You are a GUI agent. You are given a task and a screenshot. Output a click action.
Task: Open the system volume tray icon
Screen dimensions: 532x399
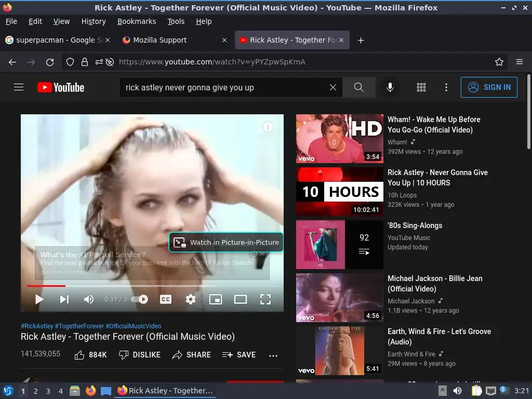point(457,391)
